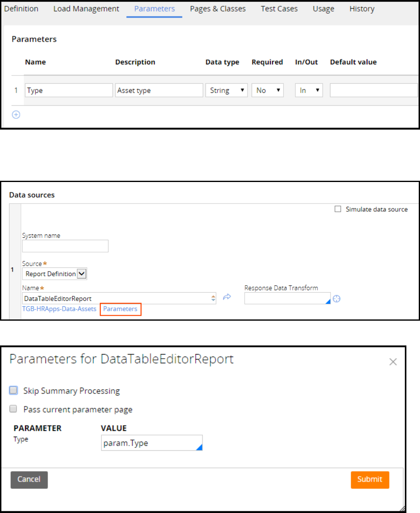Viewport: 420px width, 513px height.
Task: Open the Pages & Classes tab
Action: click(217, 9)
